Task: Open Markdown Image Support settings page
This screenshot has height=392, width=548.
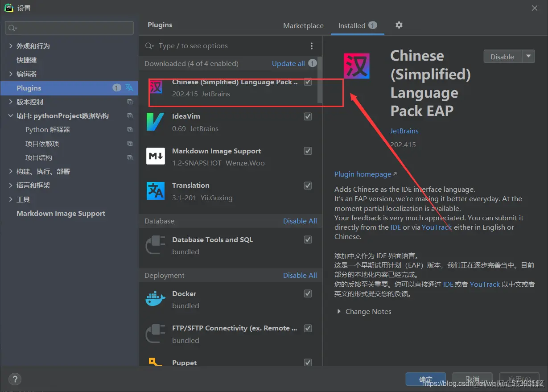Action: click(x=61, y=213)
